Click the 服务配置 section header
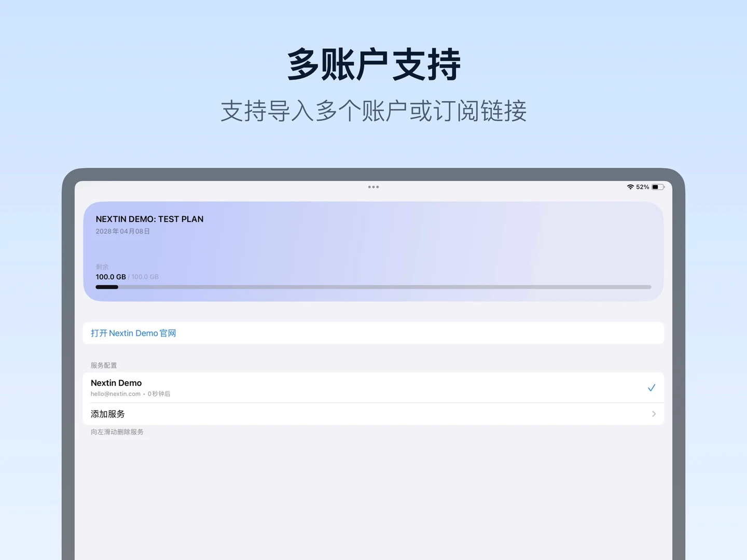Screen dimensions: 747x560 click(x=104, y=365)
